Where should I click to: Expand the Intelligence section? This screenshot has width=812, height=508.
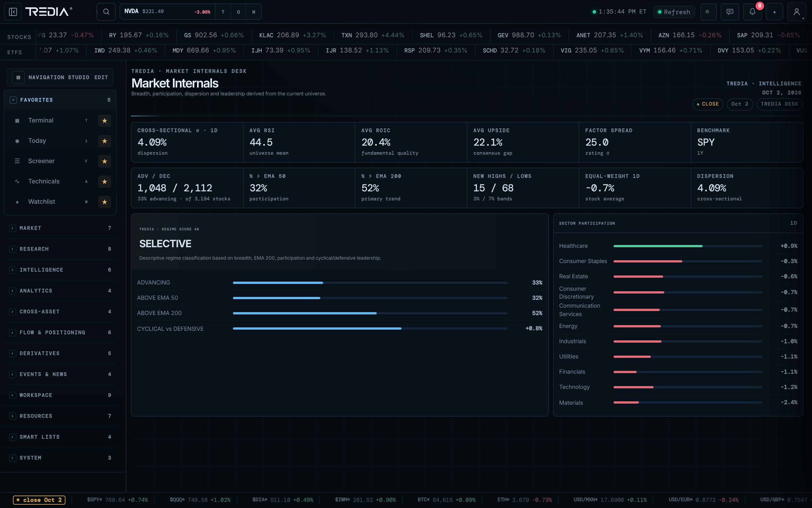(60, 270)
